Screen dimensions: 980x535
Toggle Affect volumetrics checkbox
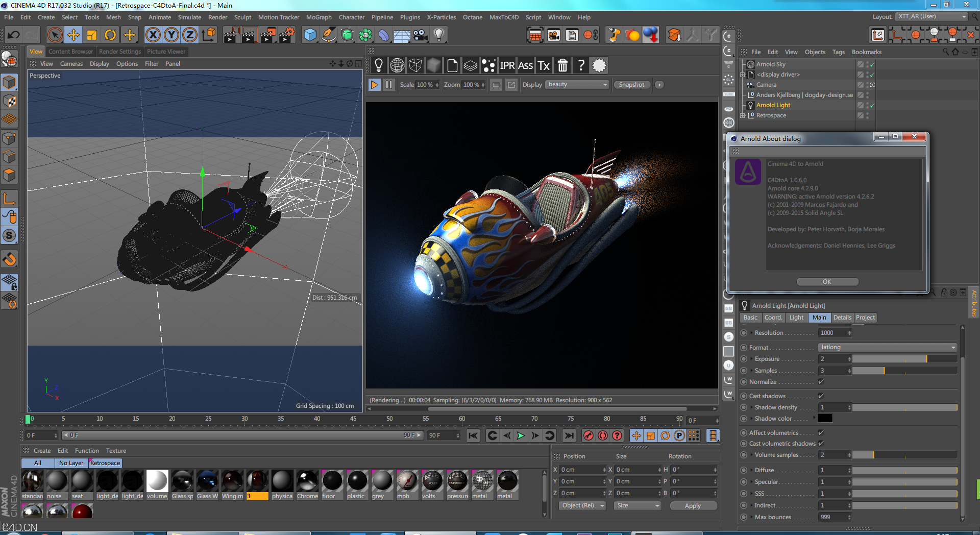[821, 433]
